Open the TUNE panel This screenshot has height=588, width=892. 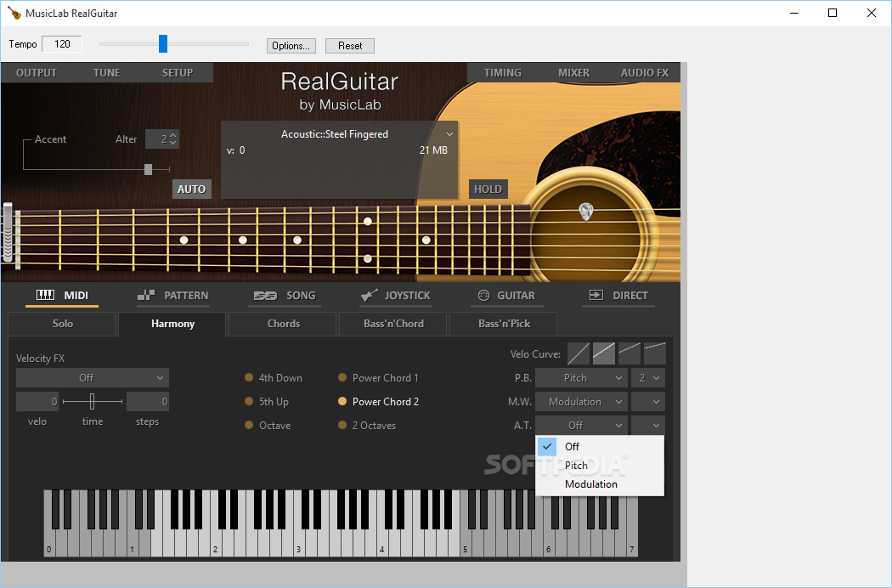[x=107, y=72]
